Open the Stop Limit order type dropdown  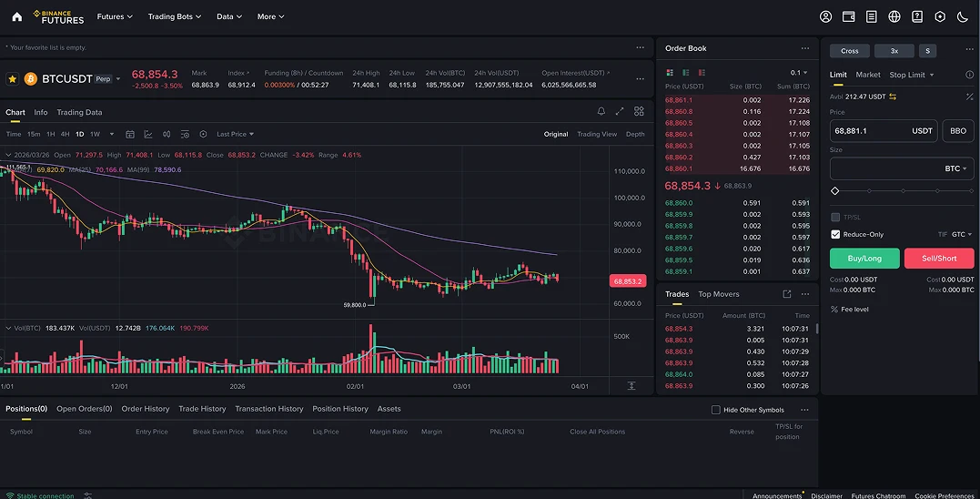[x=912, y=75]
